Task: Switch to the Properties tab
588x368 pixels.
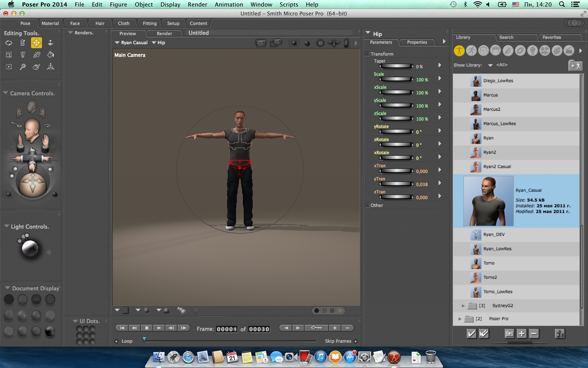Action: click(417, 42)
